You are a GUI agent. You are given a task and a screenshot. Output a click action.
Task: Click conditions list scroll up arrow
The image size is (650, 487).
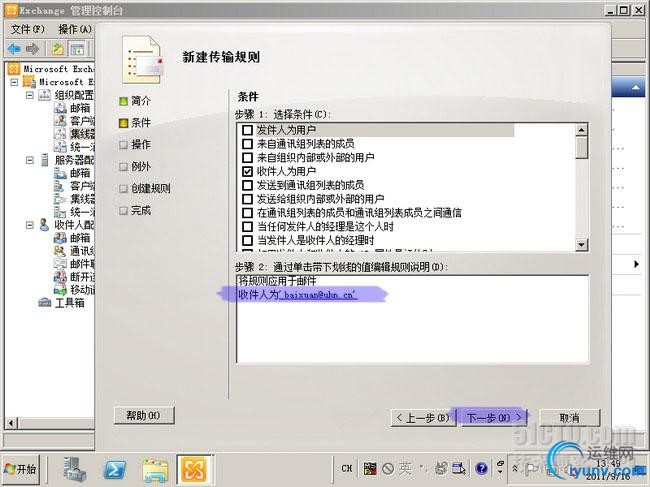[x=582, y=131]
